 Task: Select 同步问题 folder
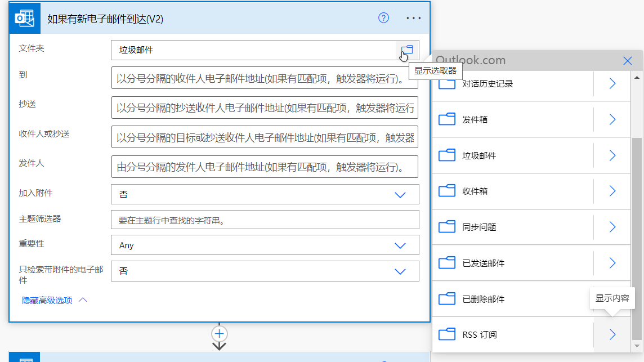point(479,227)
